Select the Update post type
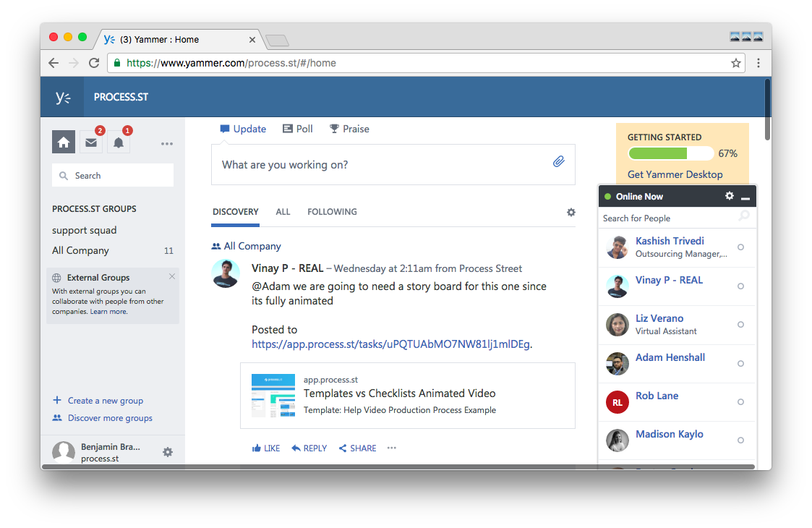 pyautogui.click(x=243, y=129)
